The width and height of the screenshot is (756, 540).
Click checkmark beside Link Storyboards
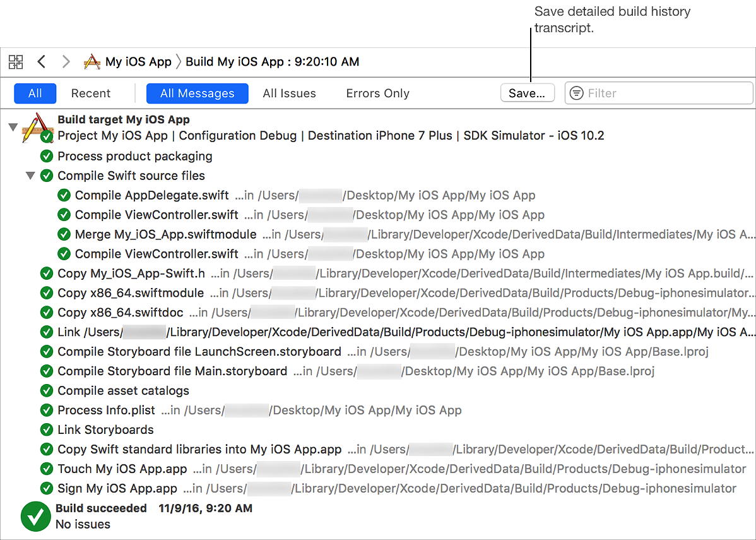[47, 430]
